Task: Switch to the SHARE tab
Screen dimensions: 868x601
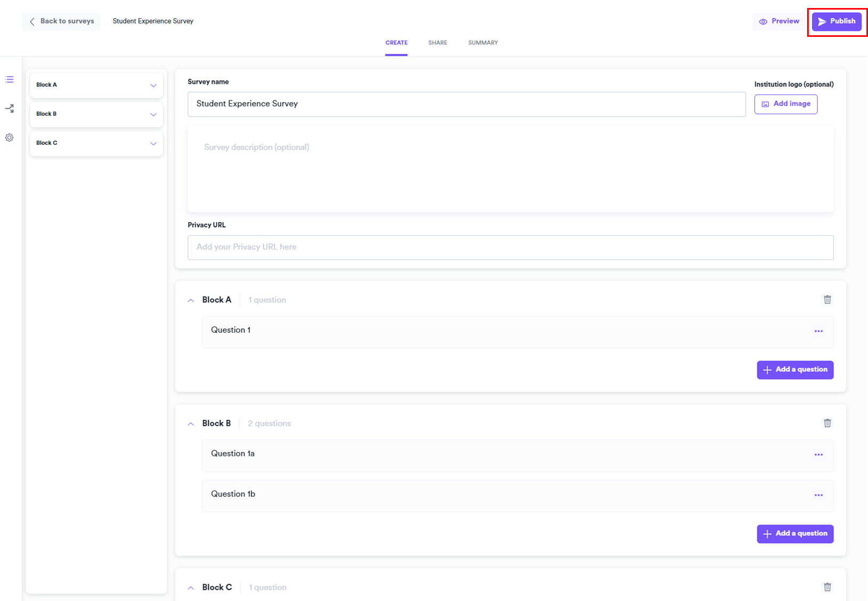Action: click(x=437, y=43)
